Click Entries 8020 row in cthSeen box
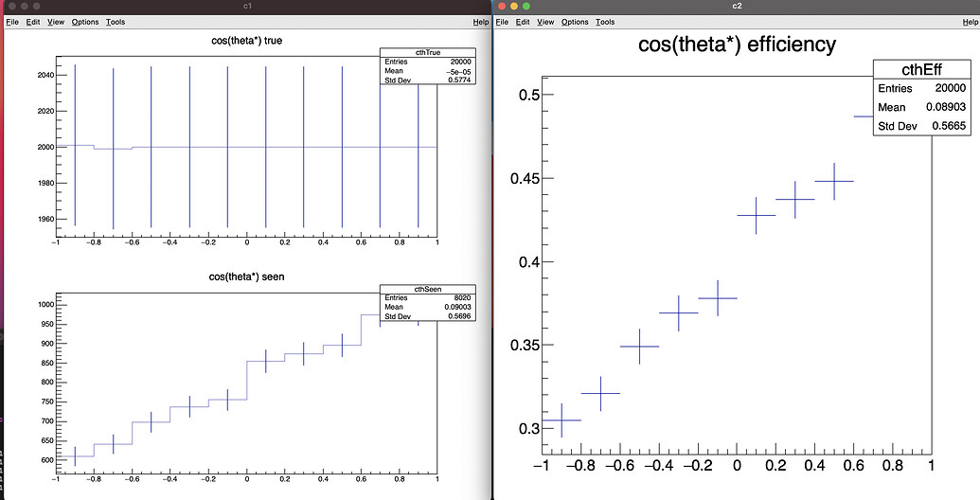Image resolution: width=980 pixels, height=500 pixels. coord(428,297)
